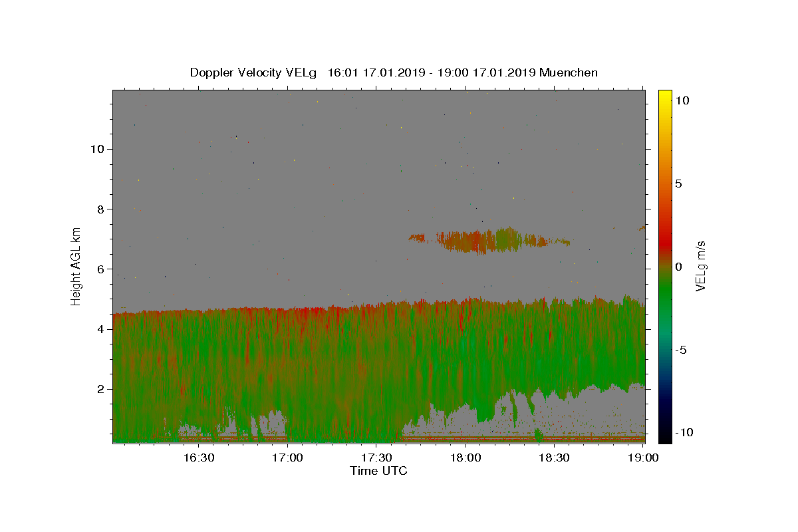Click height axis label '8'
Image resolution: width=798 pixels, height=532 pixels.
100,209
